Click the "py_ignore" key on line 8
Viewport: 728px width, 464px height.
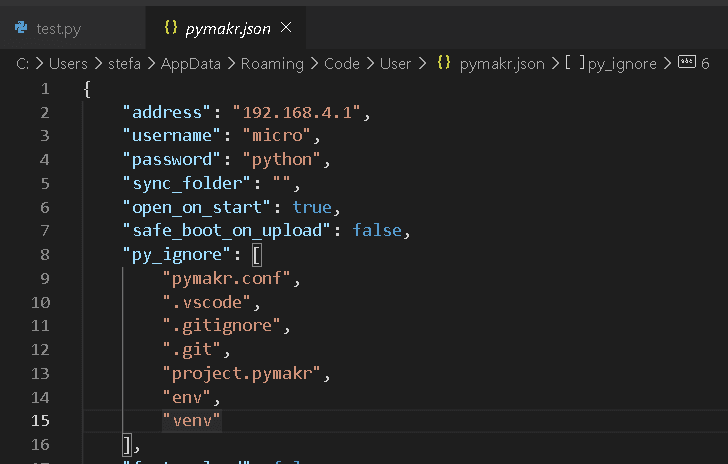coord(176,254)
